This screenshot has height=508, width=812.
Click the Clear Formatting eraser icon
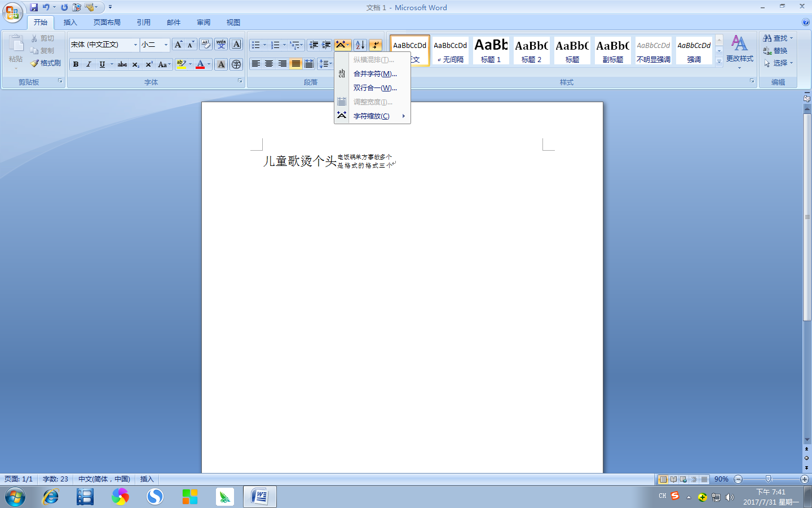pos(206,45)
